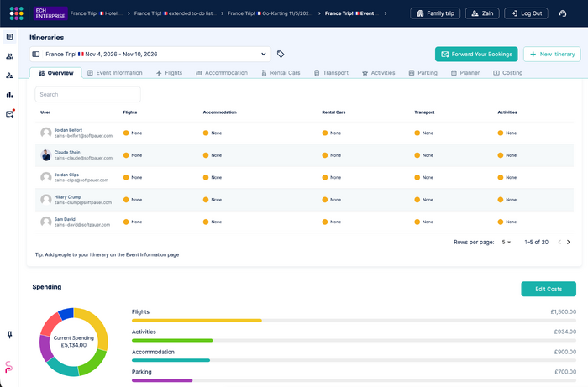Click the Transport column header
588x387 pixels.
(x=424, y=112)
